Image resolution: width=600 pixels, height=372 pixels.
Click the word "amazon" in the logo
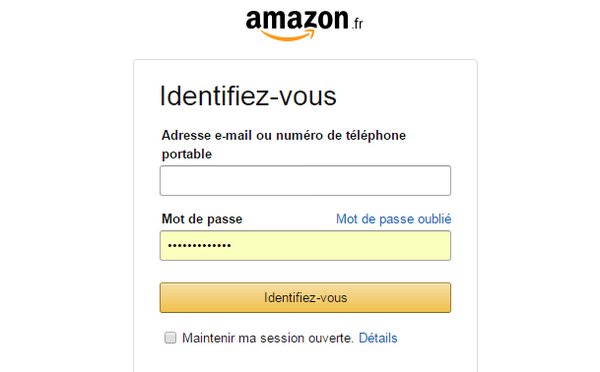pos(297,20)
